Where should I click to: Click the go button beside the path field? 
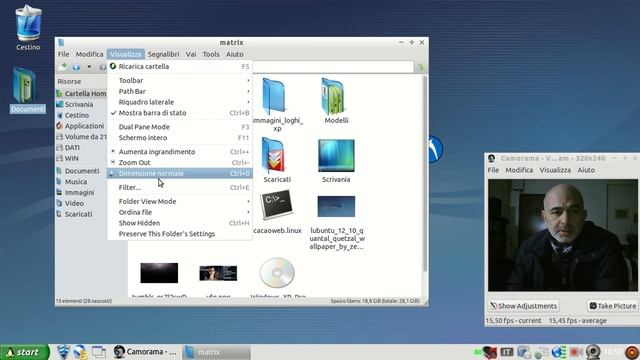pos(420,67)
